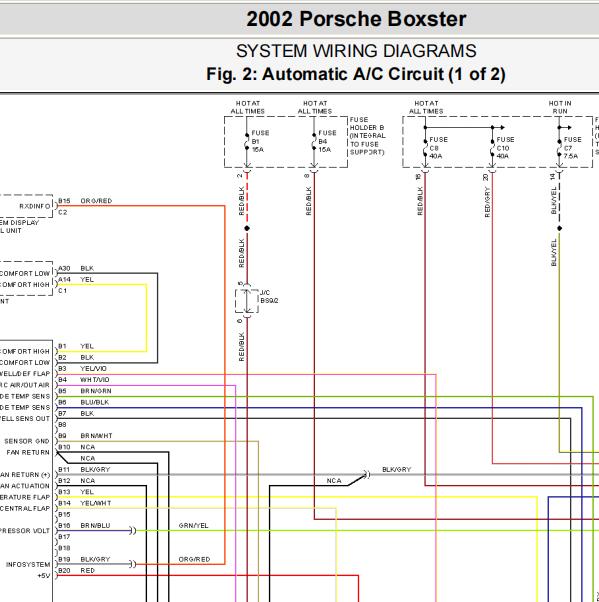The image size is (599, 602).
Task: Select the "B9 BRN/WHT" pin label
Action: click(x=85, y=435)
